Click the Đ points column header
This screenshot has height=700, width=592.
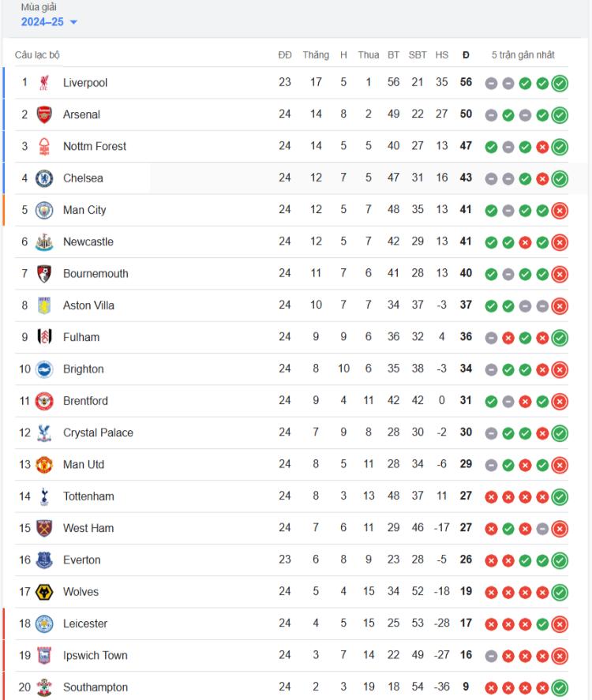coord(466,55)
